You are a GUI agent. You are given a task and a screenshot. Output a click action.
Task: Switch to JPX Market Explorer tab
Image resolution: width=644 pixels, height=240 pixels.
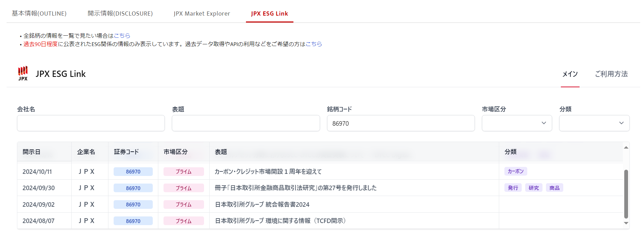(202, 14)
